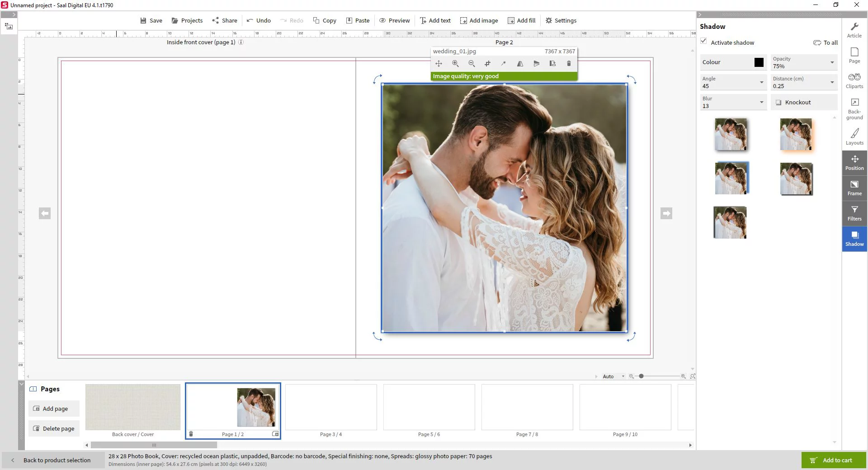
Task: Open the Cliparts panel
Action: point(854,80)
